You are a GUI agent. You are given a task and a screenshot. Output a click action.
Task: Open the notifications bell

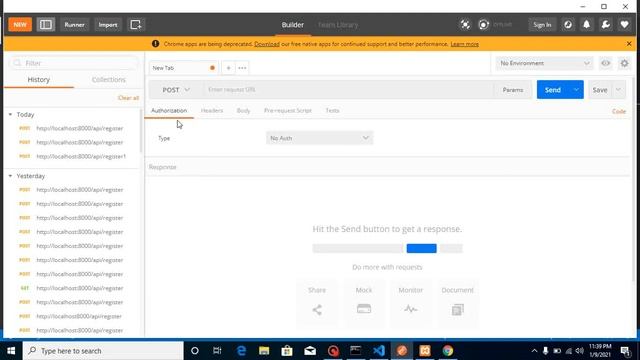point(587,24)
